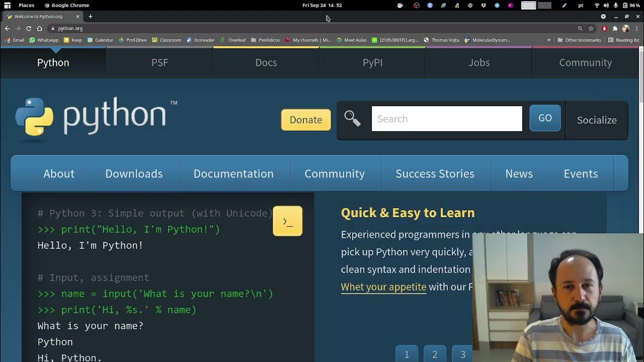The height and width of the screenshot is (362, 644).
Task: Open the Other bookmarks folder
Action: [x=579, y=40]
